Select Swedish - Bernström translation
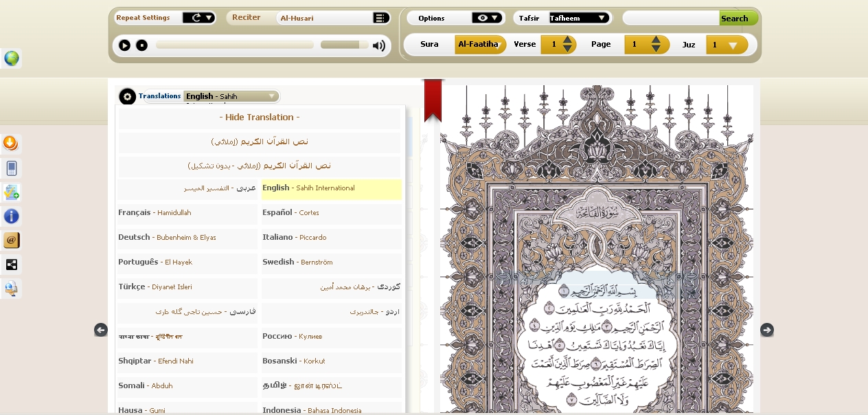Image resolution: width=868 pixels, height=415 pixels. pos(331,262)
